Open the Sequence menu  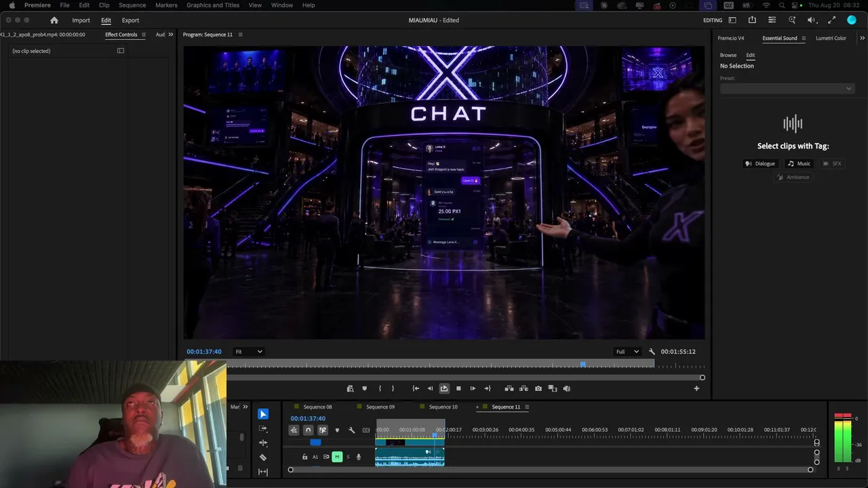(x=132, y=5)
